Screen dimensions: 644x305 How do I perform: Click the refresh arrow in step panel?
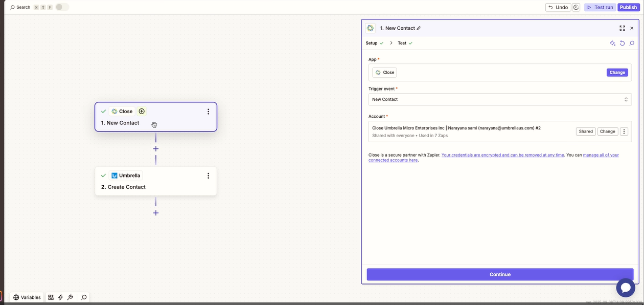click(622, 43)
